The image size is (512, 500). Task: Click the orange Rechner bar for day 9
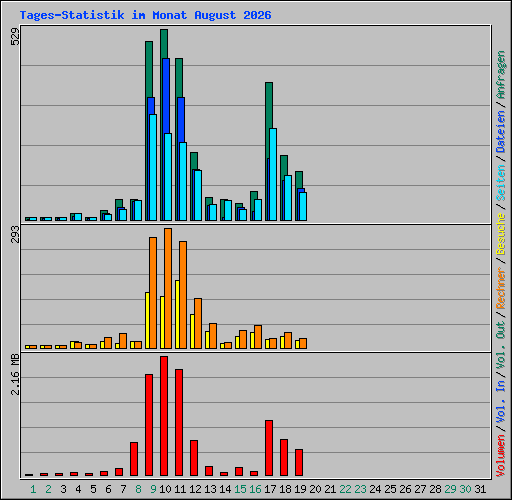coord(153,293)
